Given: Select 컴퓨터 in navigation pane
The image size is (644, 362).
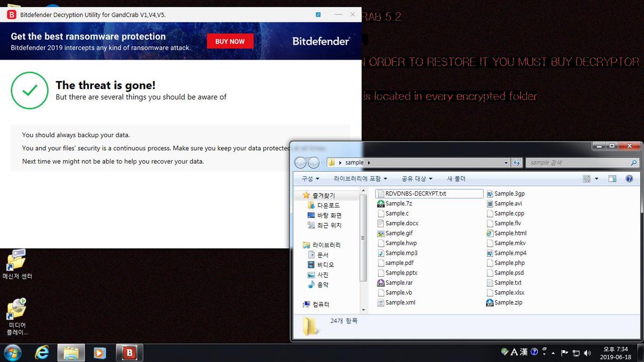Looking at the screenshot, I should click(x=317, y=304).
